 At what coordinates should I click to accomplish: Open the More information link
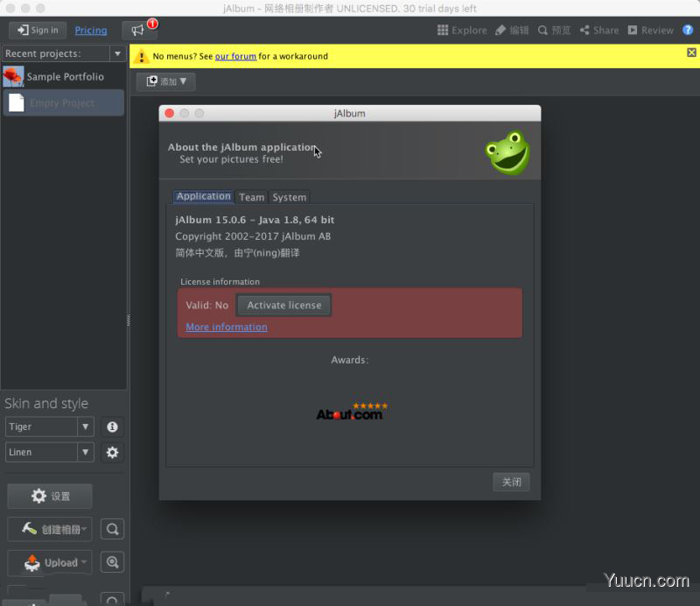[x=227, y=328]
